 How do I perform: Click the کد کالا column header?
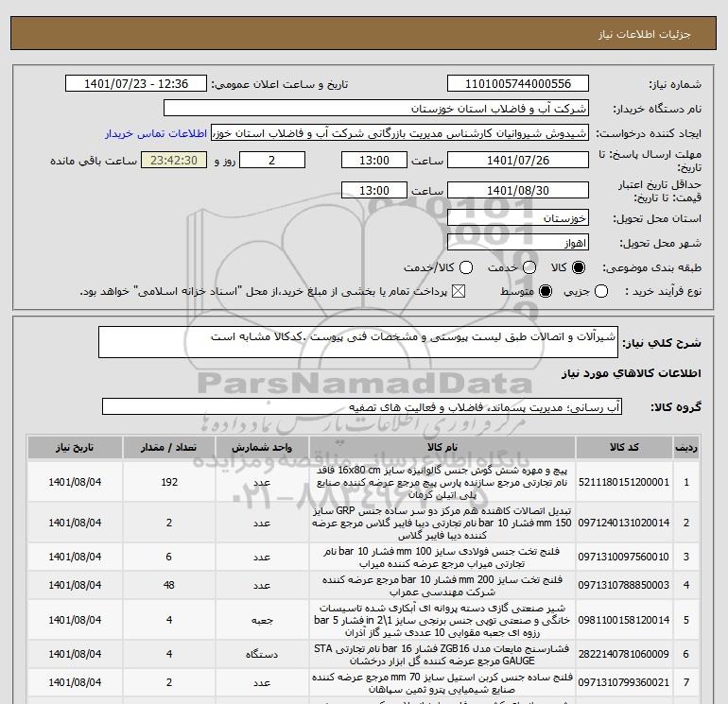click(x=624, y=447)
